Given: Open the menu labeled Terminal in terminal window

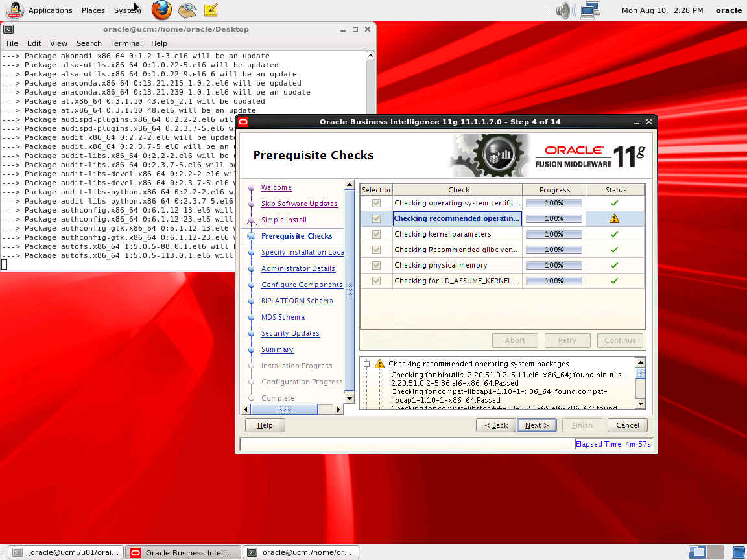Looking at the screenshot, I should [x=126, y=43].
